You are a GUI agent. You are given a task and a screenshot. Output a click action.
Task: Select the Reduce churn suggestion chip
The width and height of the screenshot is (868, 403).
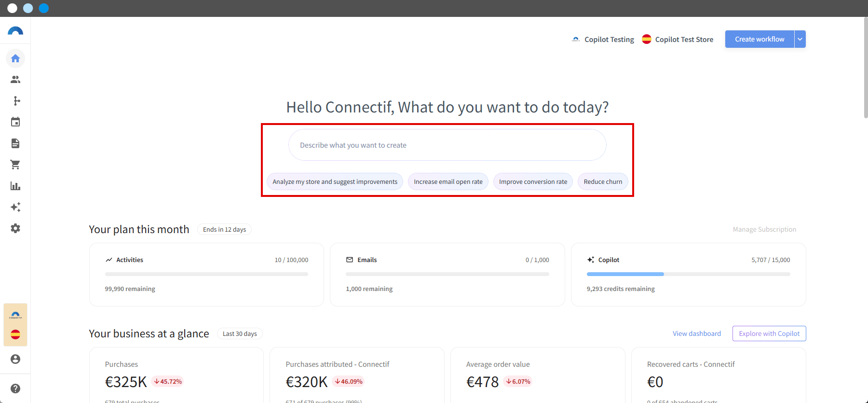[603, 181]
